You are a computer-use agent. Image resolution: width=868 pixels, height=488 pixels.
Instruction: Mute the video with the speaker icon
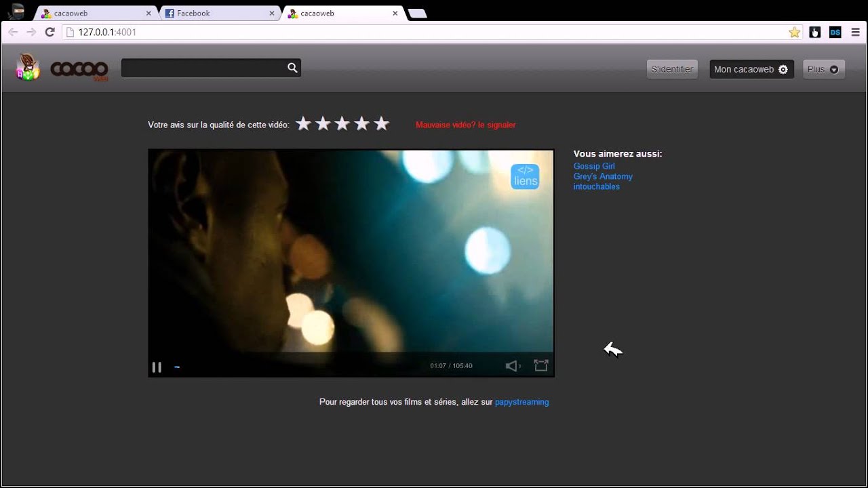coord(513,366)
